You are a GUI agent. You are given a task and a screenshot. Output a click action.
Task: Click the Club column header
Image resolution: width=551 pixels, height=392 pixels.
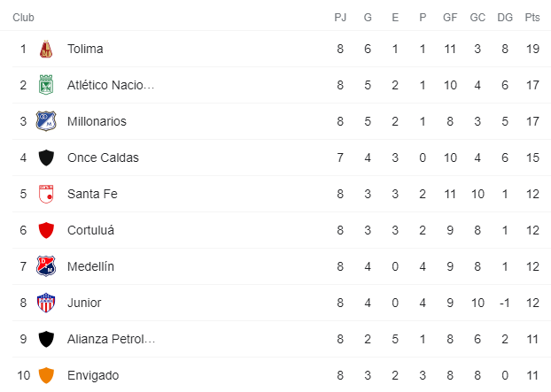[23, 17]
